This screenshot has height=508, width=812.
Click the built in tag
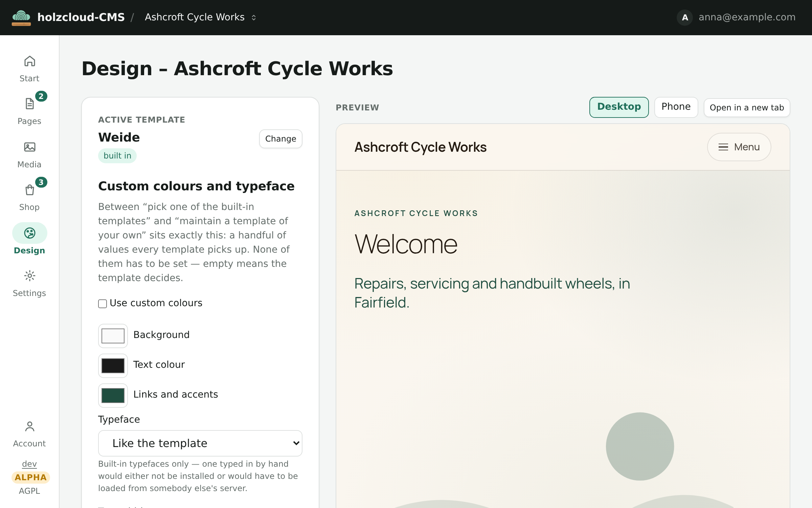[x=117, y=156]
